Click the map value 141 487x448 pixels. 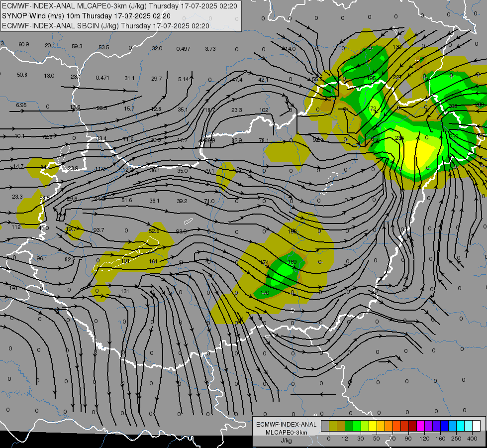coord(13,288)
